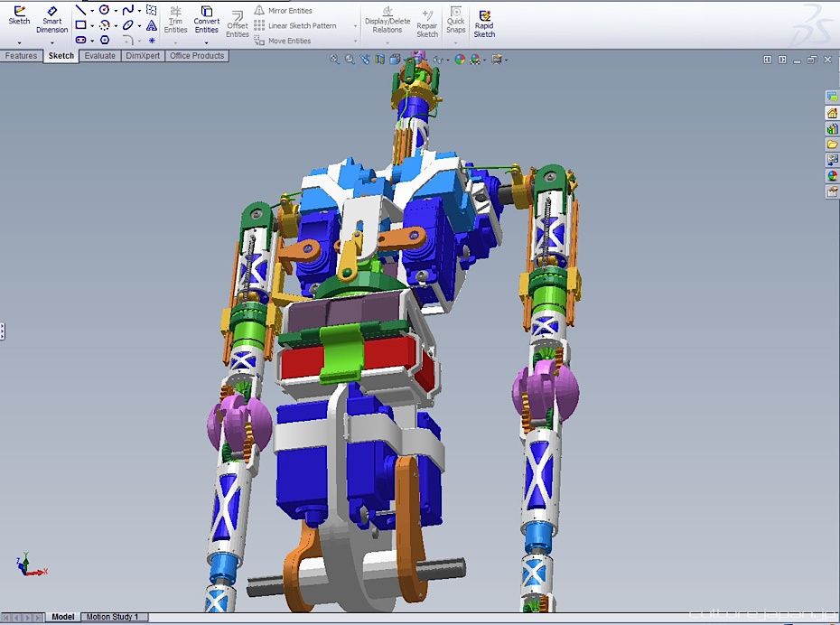Open the Convert Entities dropdown arrow
Screen dimensions: 840x625
click(206, 42)
